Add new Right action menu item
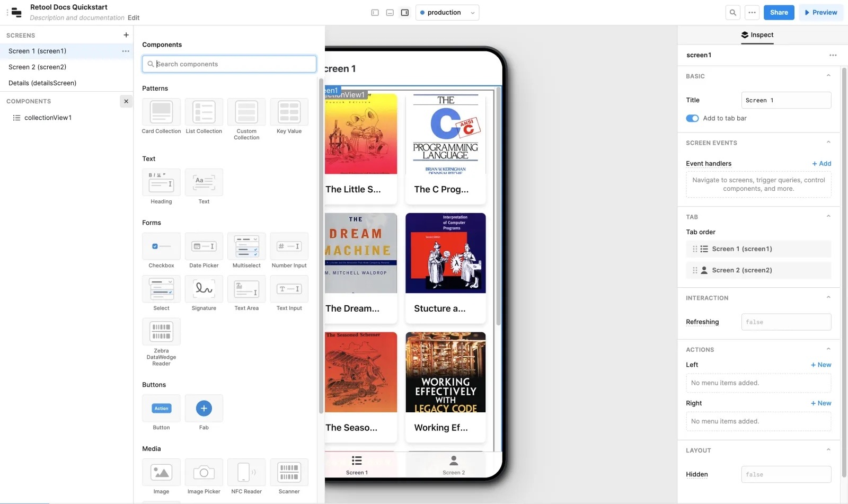Viewport: 848px width, 504px height. (x=821, y=403)
